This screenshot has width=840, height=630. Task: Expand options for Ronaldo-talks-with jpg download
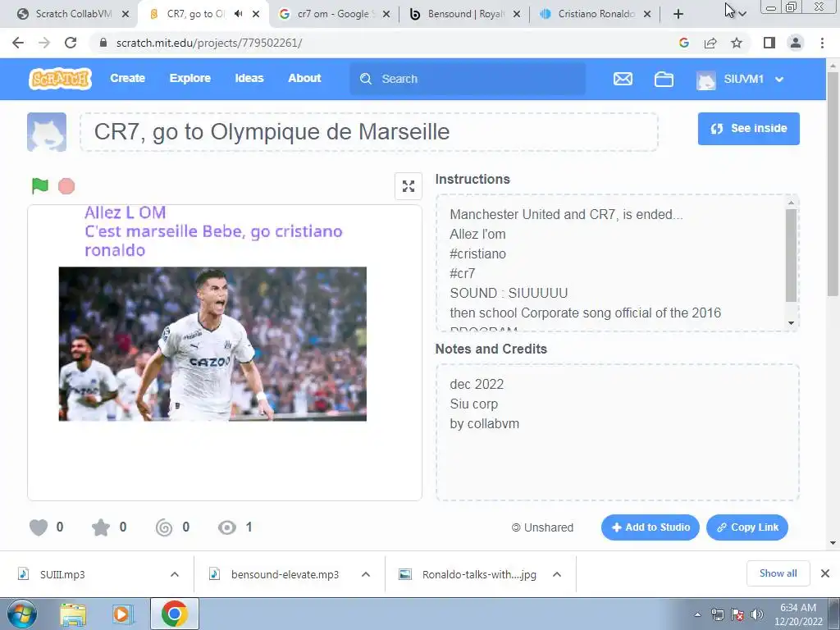click(x=557, y=574)
